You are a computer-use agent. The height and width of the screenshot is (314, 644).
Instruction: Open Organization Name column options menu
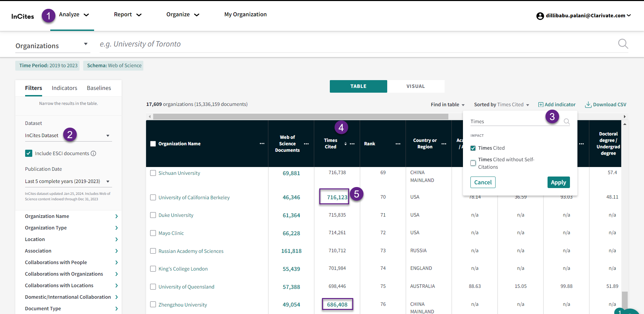(262, 144)
